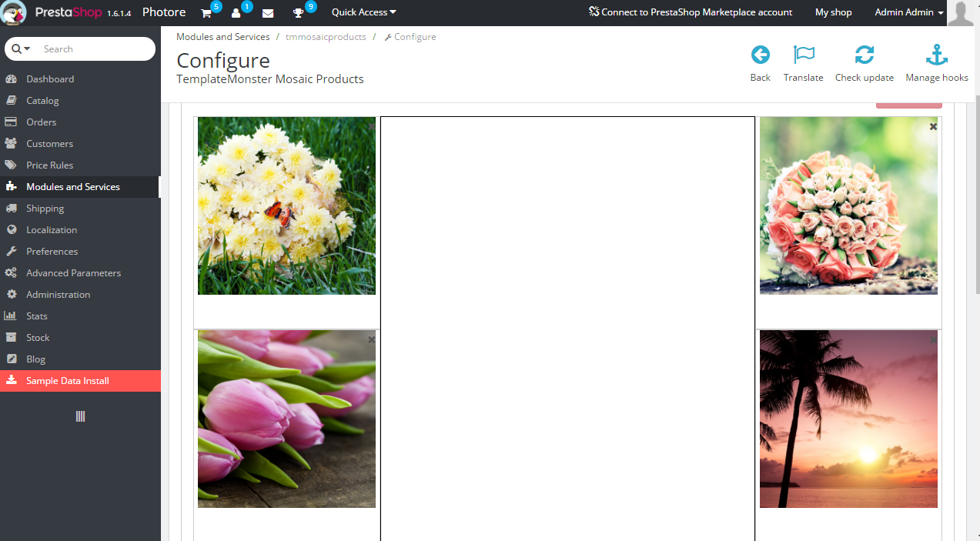Select the pink tulips thumbnail

tap(286, 419)
